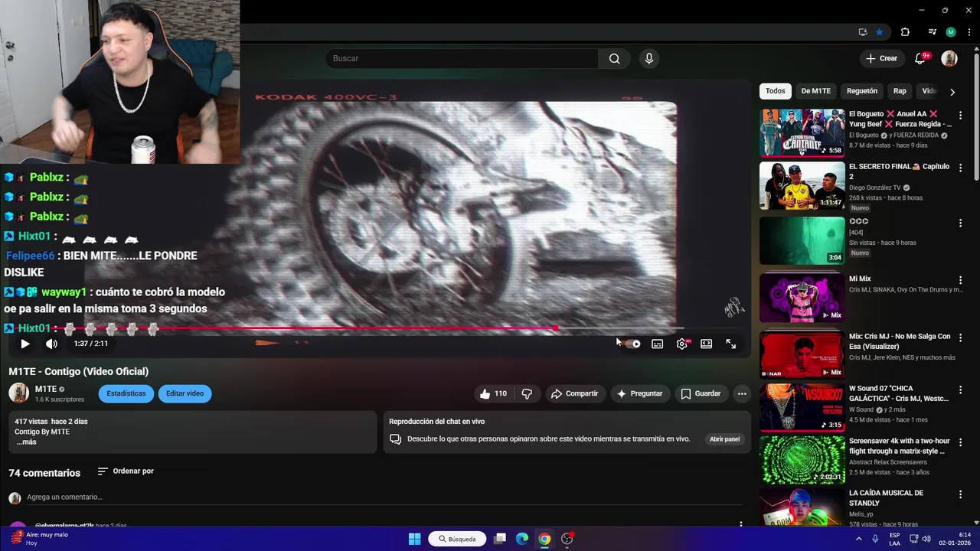Click the Preguntar button
Viewport: 980px width, 551px height.
click(639, 393)
